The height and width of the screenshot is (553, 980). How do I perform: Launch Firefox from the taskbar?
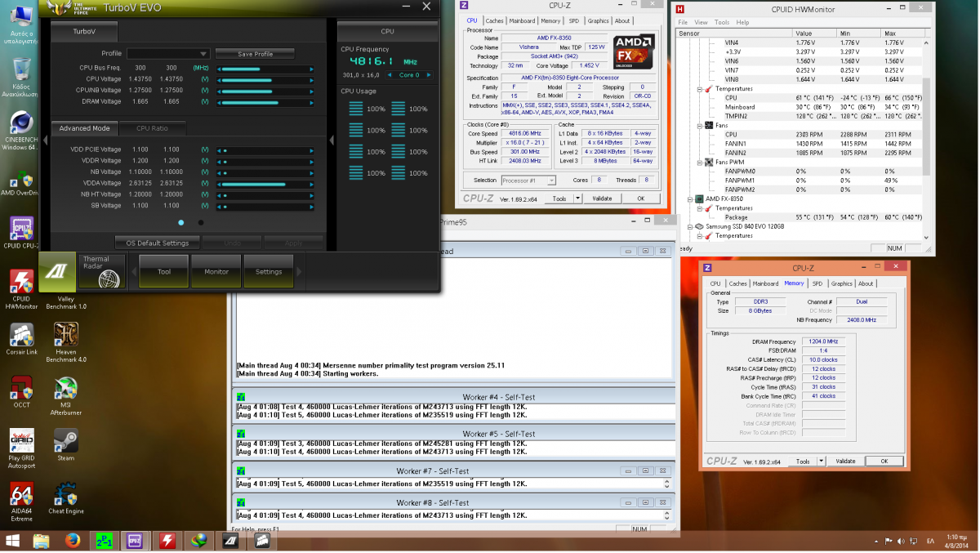pos(73,541)
